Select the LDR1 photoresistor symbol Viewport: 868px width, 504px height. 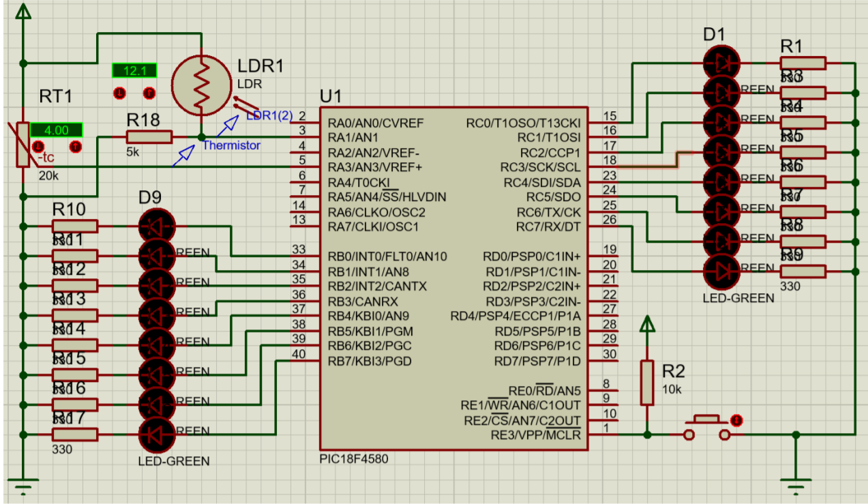coord(201,85)
